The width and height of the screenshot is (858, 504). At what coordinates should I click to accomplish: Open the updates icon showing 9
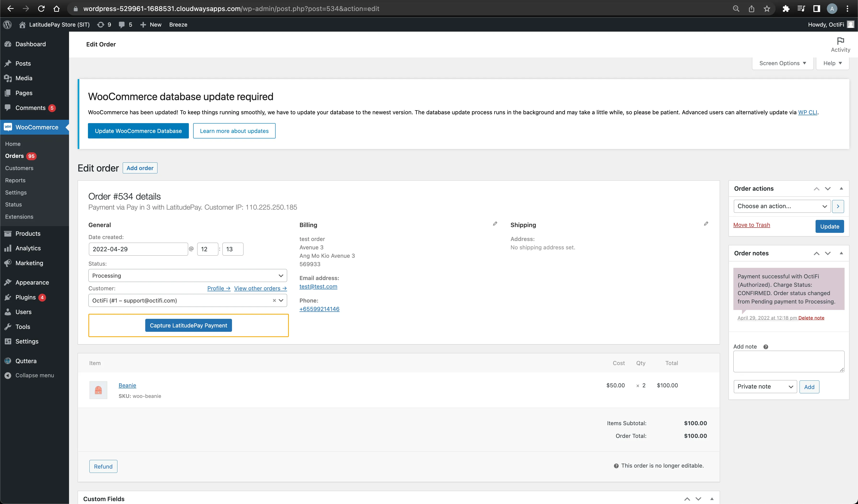100,24
